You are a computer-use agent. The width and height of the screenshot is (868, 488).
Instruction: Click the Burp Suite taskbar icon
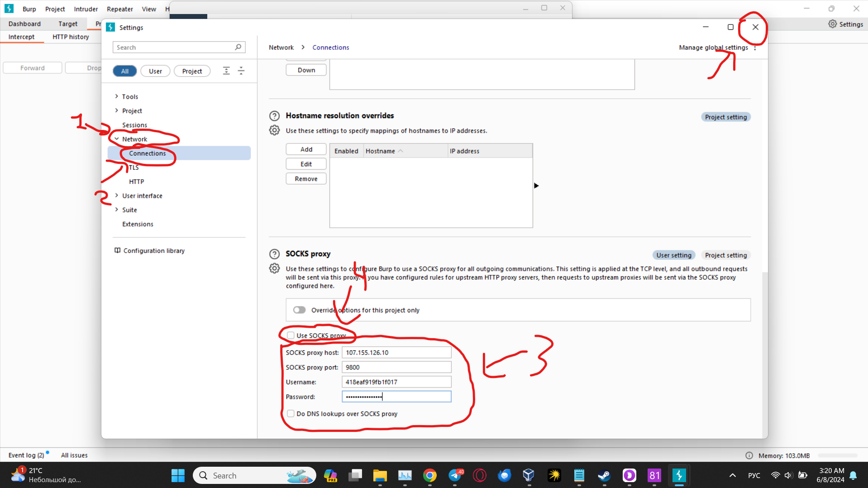tap(679, 475)
